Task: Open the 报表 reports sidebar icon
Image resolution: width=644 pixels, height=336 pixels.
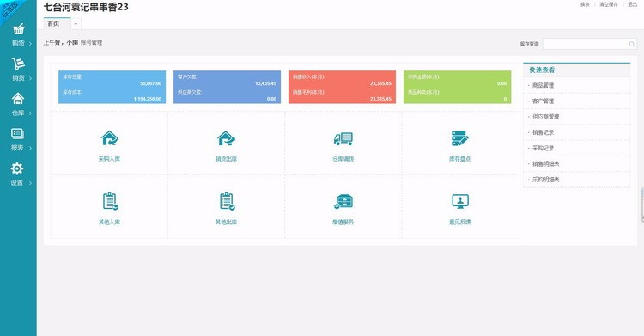Action: (18, 133)
